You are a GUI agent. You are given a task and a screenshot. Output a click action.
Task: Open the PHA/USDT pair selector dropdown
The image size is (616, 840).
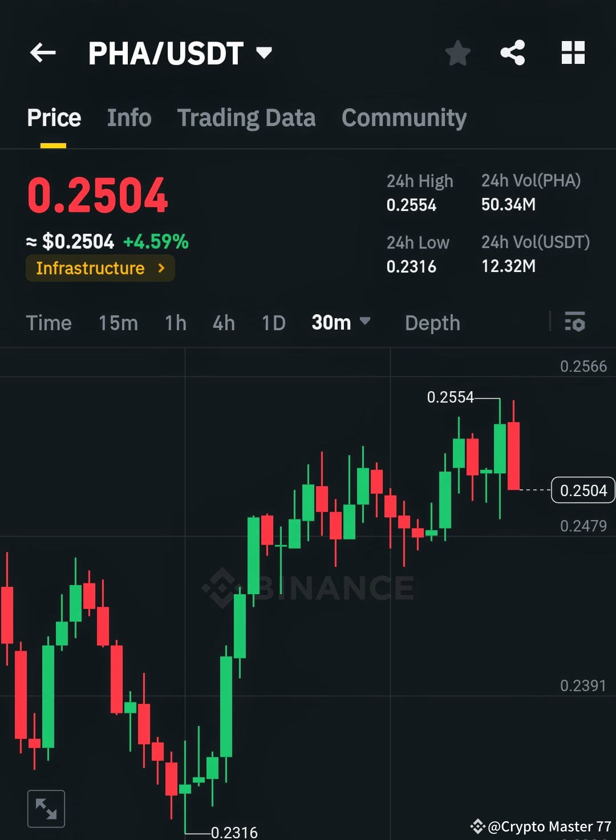(264, 52)
